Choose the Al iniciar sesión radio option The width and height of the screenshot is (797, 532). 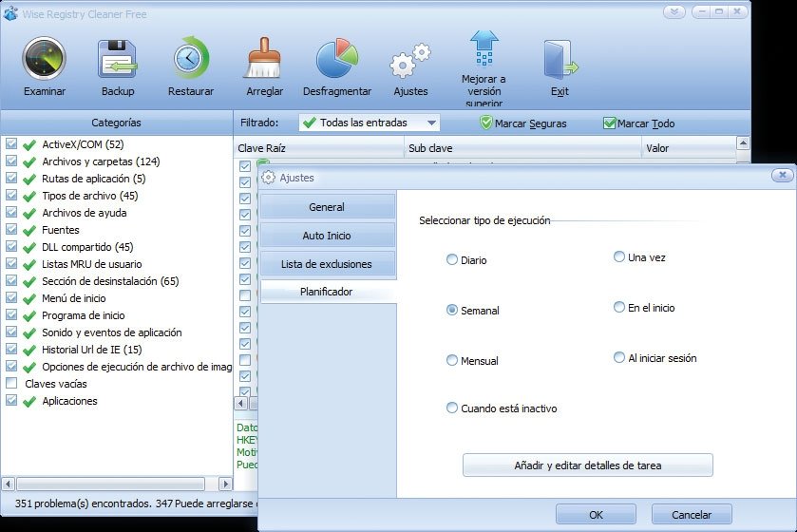[619, 357]
